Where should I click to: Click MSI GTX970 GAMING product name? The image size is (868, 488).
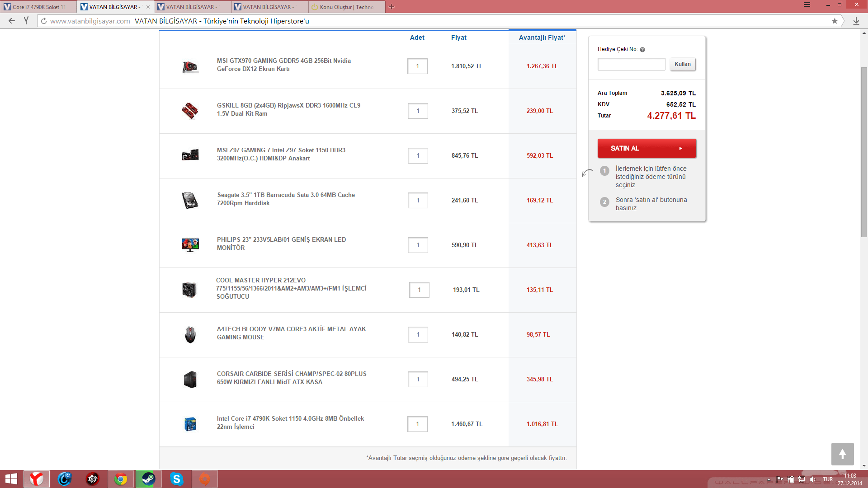point(283,65)
